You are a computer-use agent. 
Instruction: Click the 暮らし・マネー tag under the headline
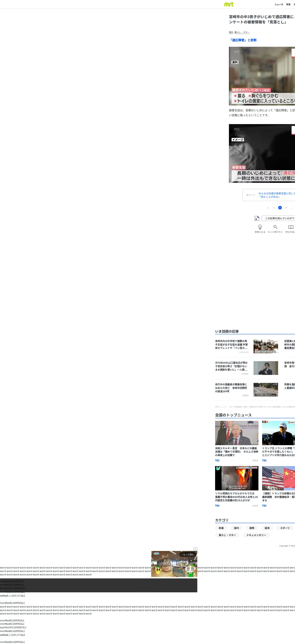(242, 32)
